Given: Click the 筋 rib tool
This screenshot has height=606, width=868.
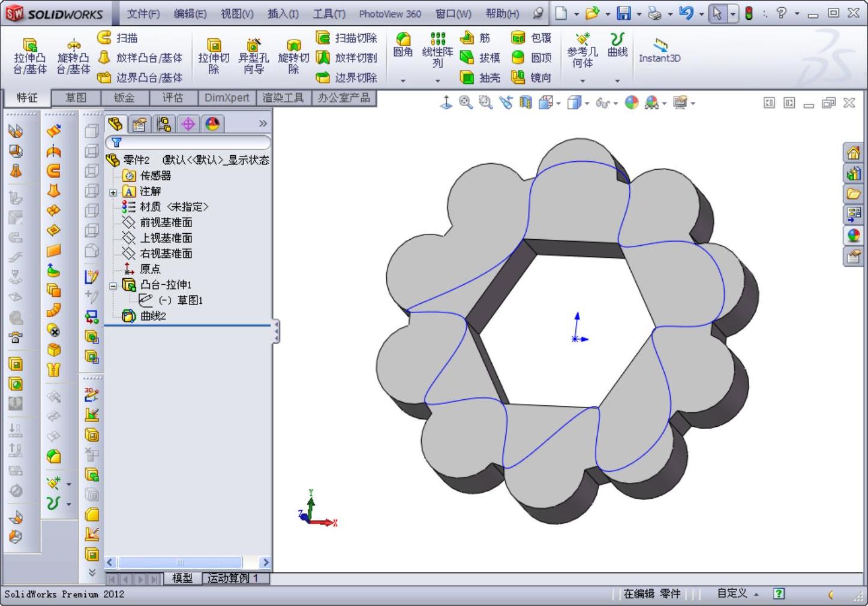Looking at the screenshot, I should click(x=475, y=38).
